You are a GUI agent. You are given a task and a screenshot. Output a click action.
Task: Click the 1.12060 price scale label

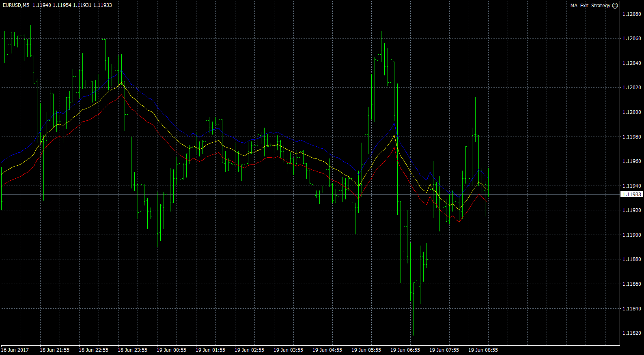coord(632,38)
